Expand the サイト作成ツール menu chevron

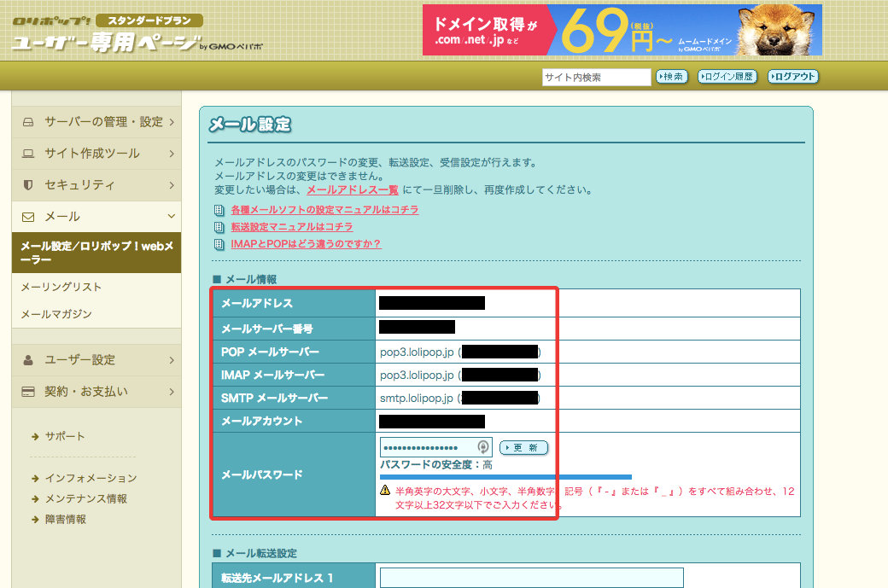172,154
